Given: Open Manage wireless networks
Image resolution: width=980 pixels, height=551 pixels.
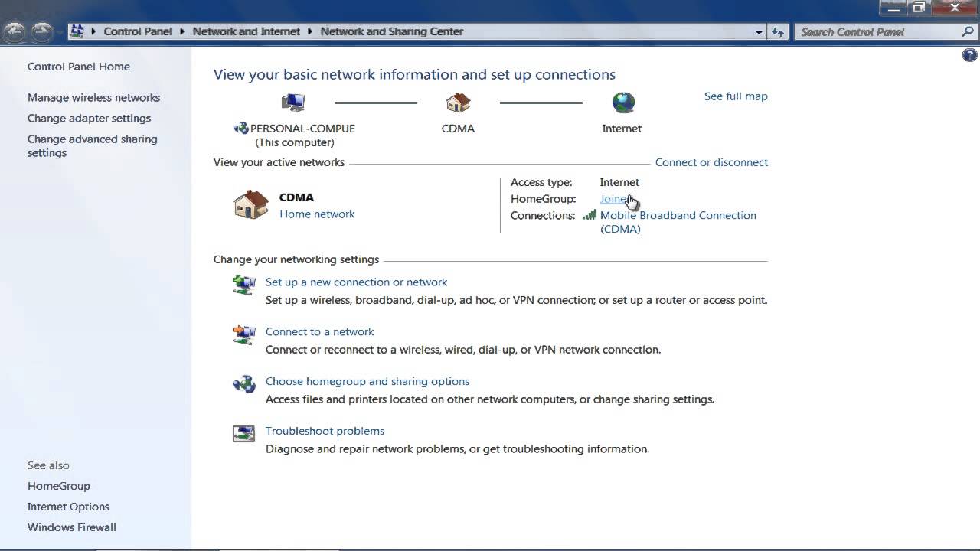Looking at the screenshot, I should [x=93, y=97].
